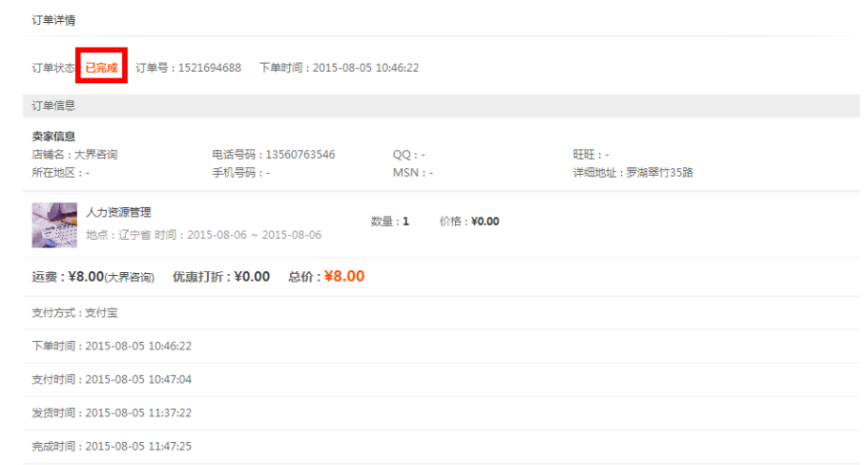
Task: Click the 发货时间 timestamp row
Action: (112, 412)
